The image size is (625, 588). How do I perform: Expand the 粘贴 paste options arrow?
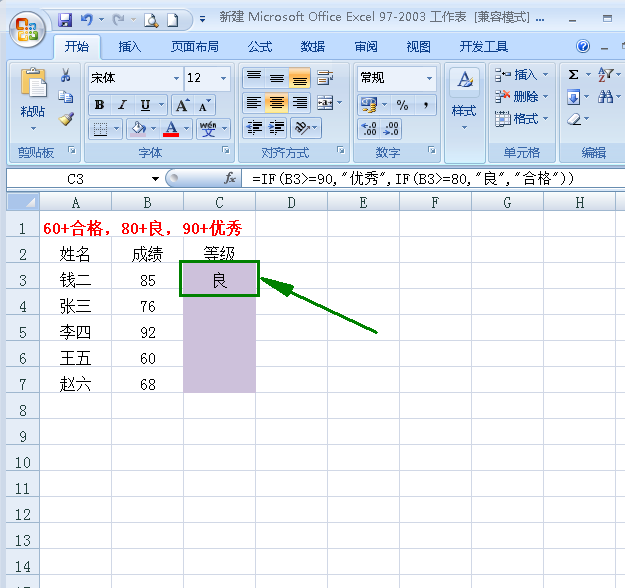click(x=33, y=128)
